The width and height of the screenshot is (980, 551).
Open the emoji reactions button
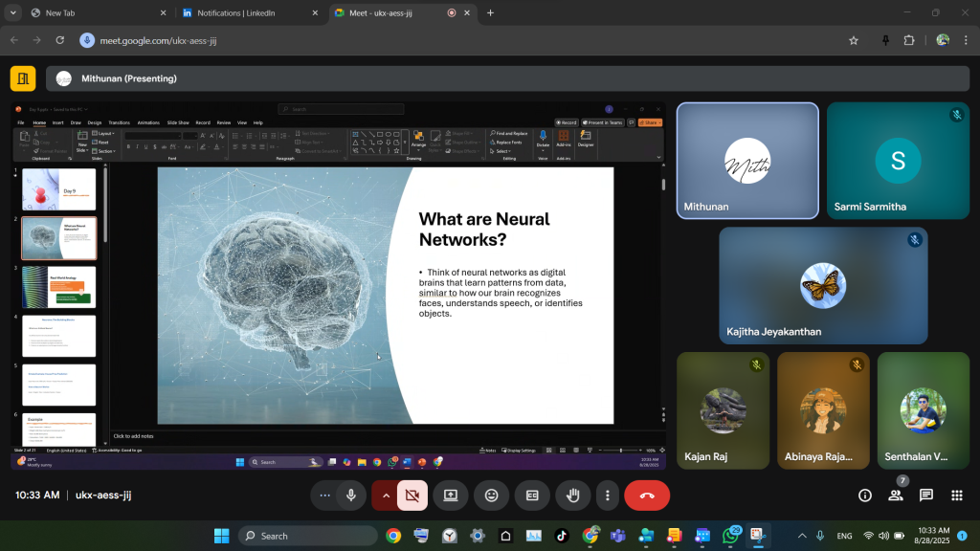(491, 496)
